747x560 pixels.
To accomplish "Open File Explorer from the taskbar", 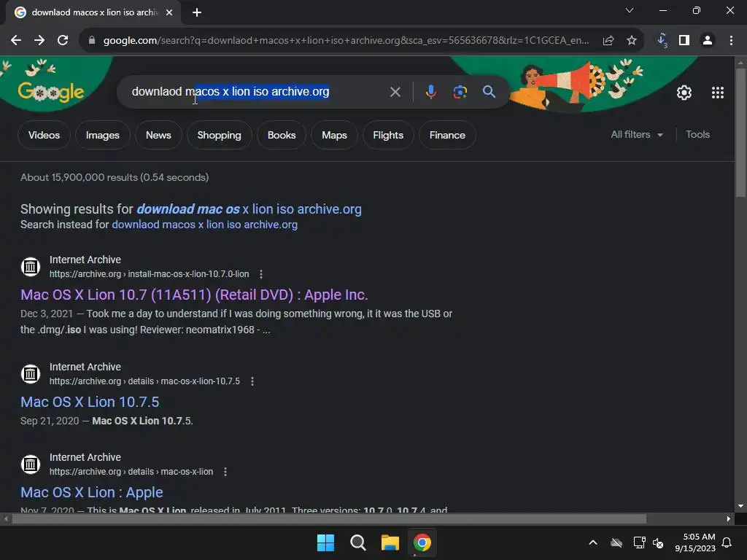I will click(x=390, y=542).
